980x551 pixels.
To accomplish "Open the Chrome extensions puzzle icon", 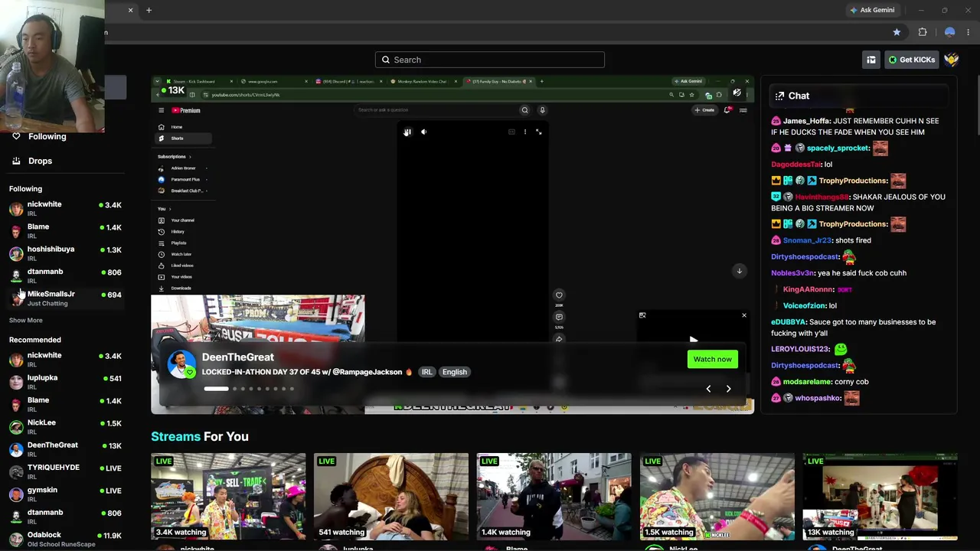I will click(x=923, y=32).
